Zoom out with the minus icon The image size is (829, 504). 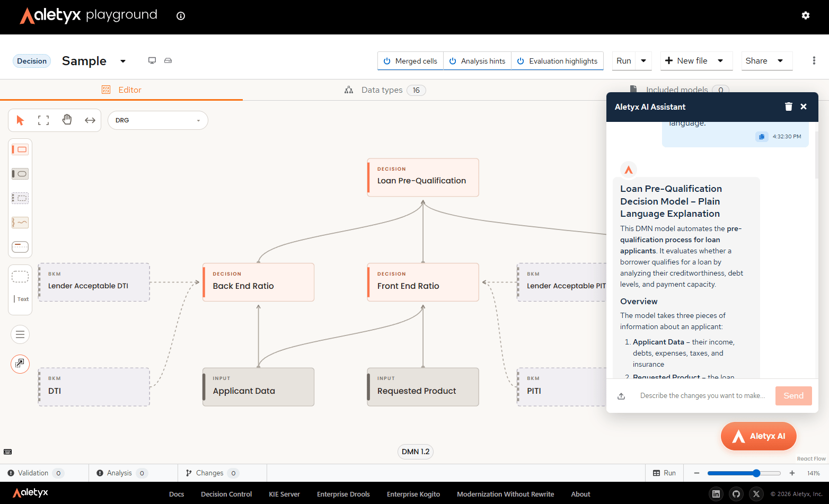point(696,473)
